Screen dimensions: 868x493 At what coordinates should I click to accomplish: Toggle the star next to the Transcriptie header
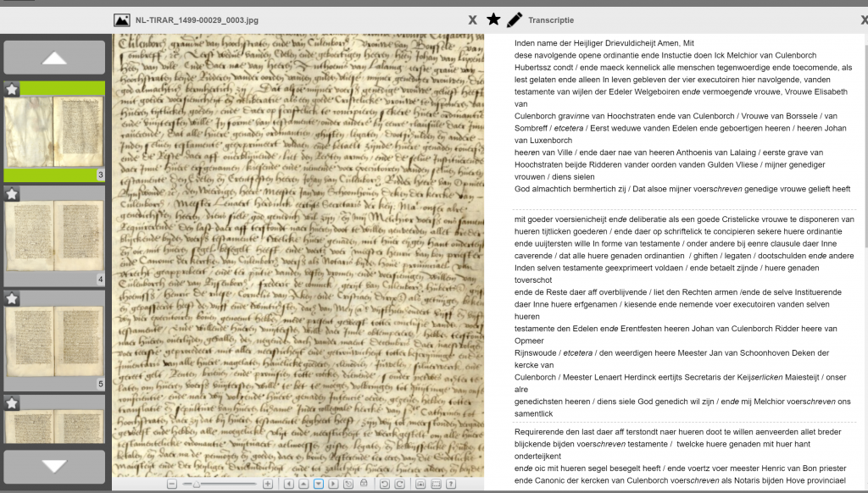(x=493, y=19)
